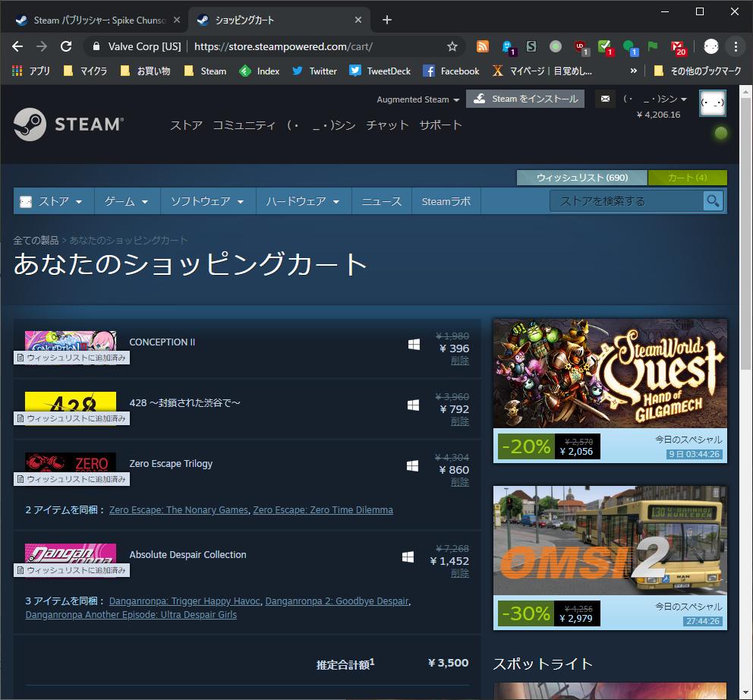The width and height of the screenshot is (753, 700).
Task: Open the SteamWorld Quest daily special banner
Action: coord(610,390)
